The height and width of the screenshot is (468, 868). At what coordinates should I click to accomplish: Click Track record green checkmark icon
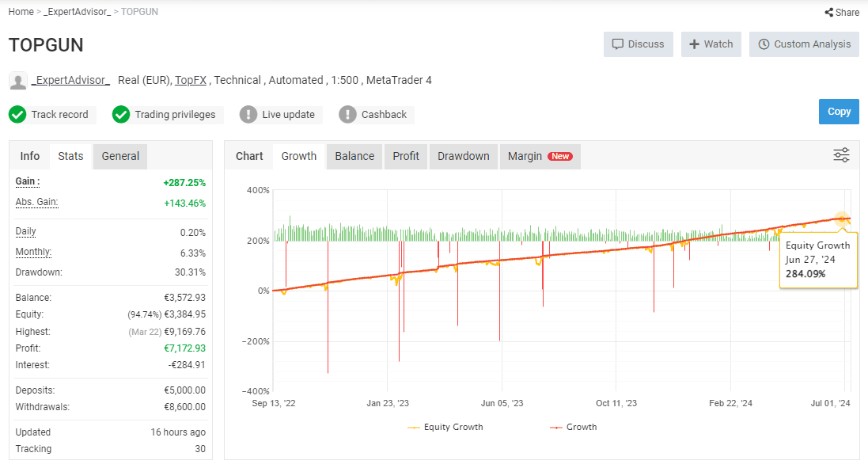pyautogui.click(x=17, y=115)
